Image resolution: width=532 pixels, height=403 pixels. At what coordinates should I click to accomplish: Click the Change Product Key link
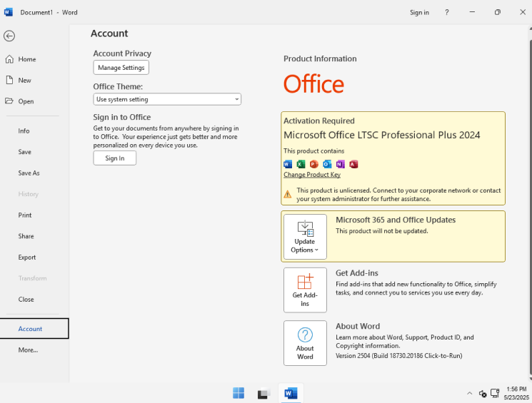312,175
